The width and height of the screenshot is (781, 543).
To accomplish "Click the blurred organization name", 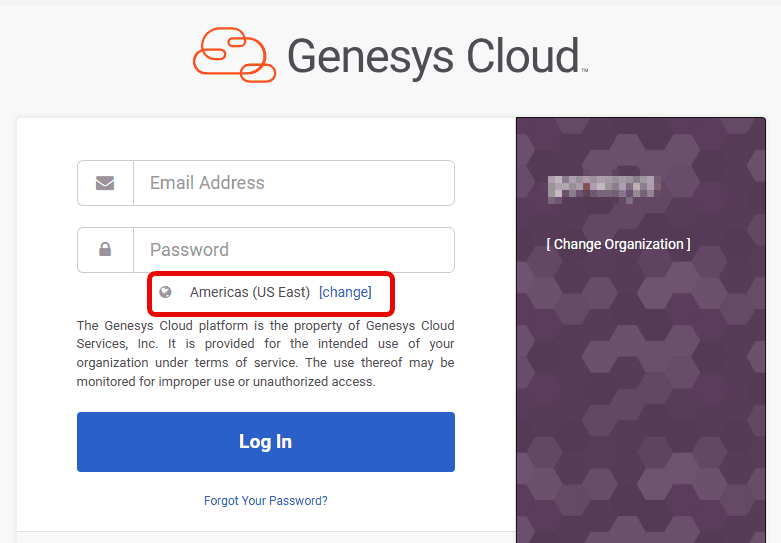I will (601, 187).
